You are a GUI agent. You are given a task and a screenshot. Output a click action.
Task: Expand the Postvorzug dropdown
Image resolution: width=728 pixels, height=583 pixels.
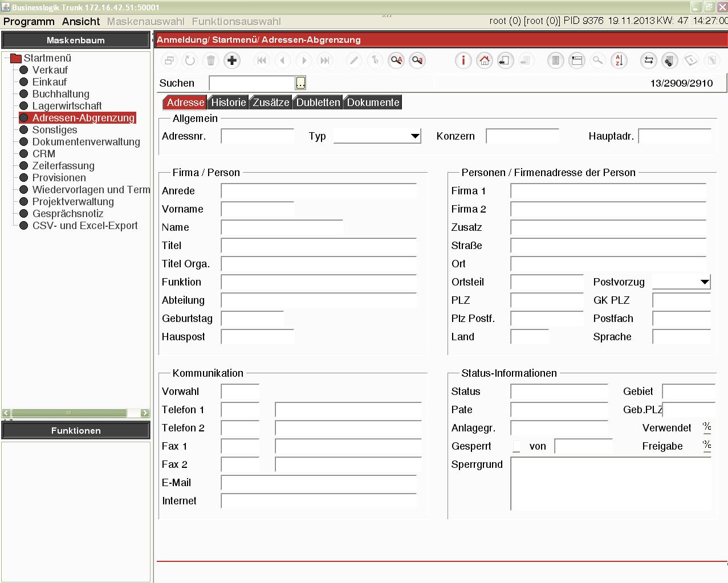click(x=705, y=282)
